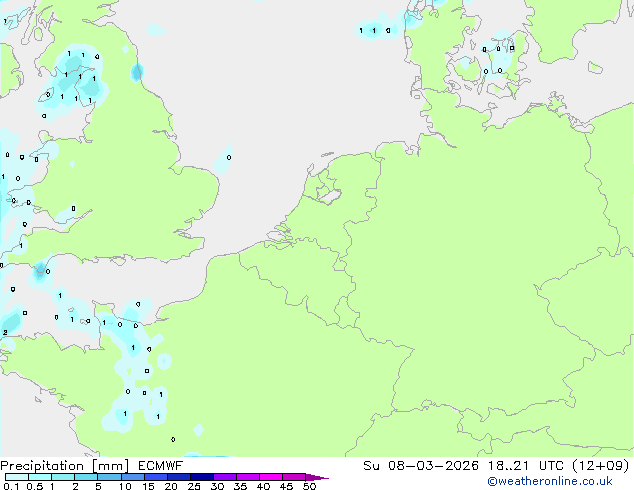Select the 0.1 to 0.5 mm legend swatch

point(17,477)
